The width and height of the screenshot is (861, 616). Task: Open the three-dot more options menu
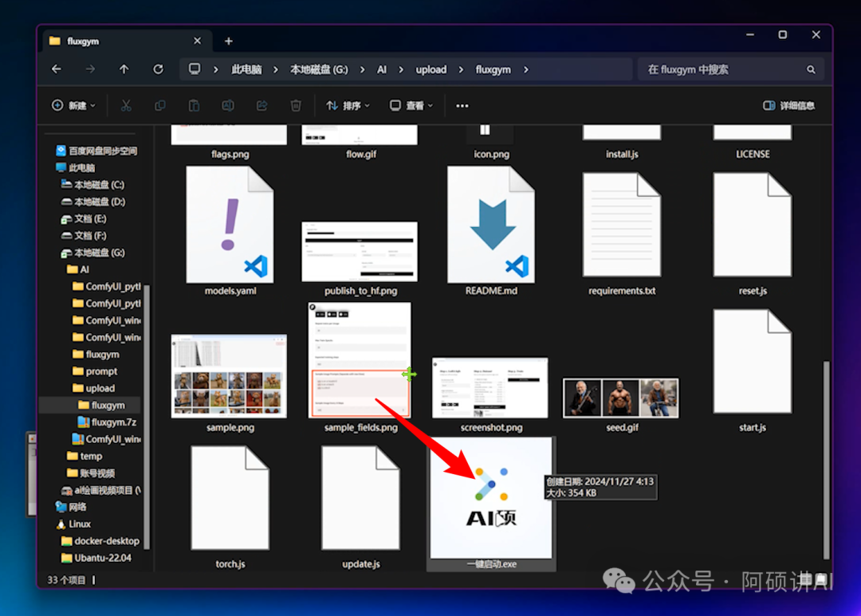point(462,105)
